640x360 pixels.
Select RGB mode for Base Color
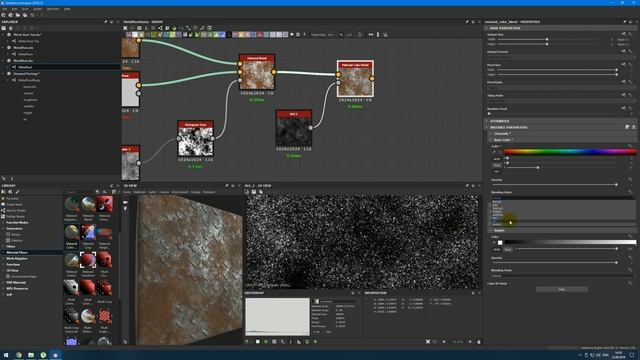tap(497, 159)
